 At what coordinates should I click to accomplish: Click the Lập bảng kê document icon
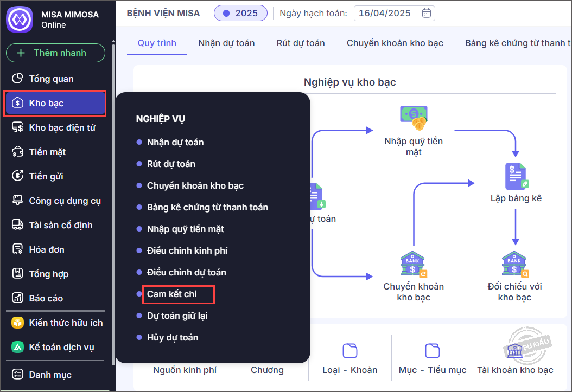[x=516, y=176]
